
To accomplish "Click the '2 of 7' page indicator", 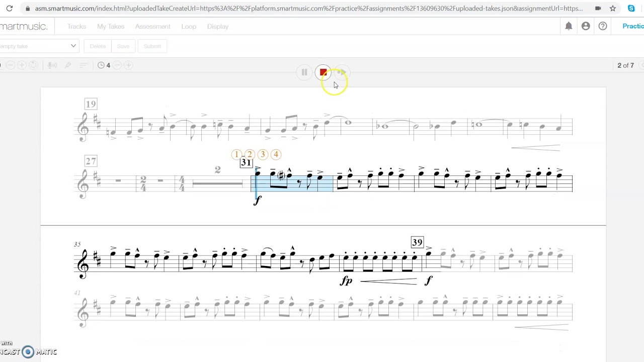I will (625, 65).
